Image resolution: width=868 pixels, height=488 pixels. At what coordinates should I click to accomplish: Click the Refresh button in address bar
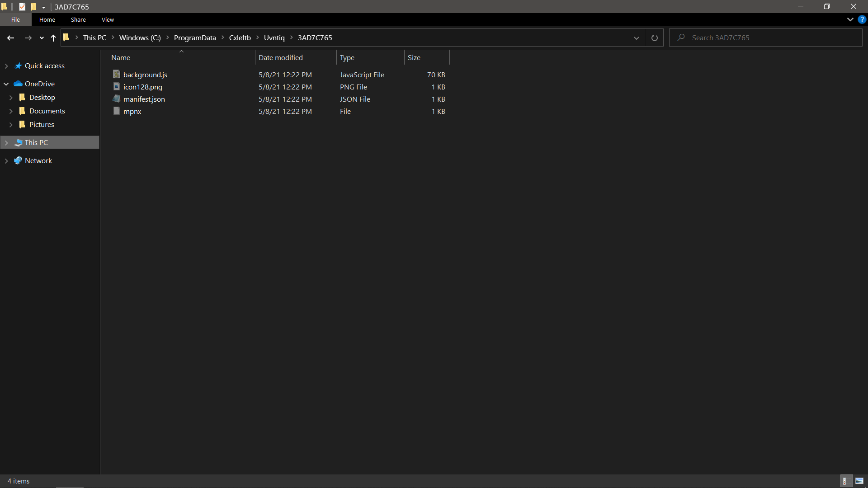pyautogui.click(x=654, y=38)
